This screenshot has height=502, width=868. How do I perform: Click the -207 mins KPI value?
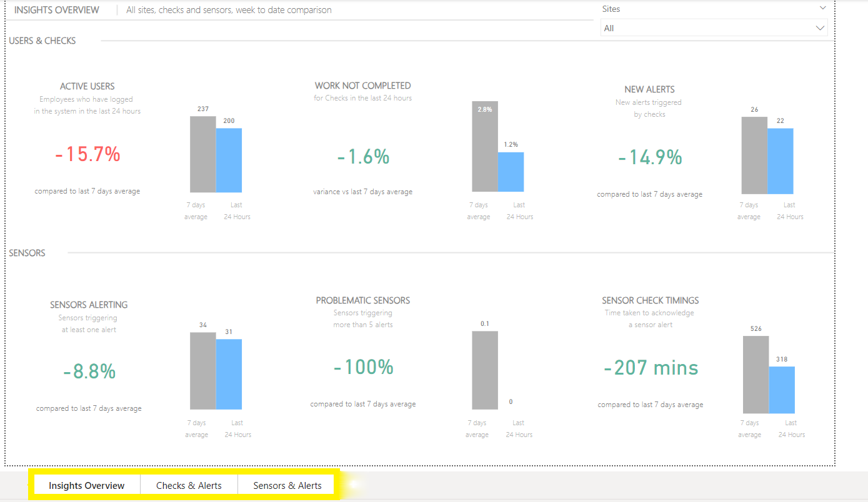[651, 368]
